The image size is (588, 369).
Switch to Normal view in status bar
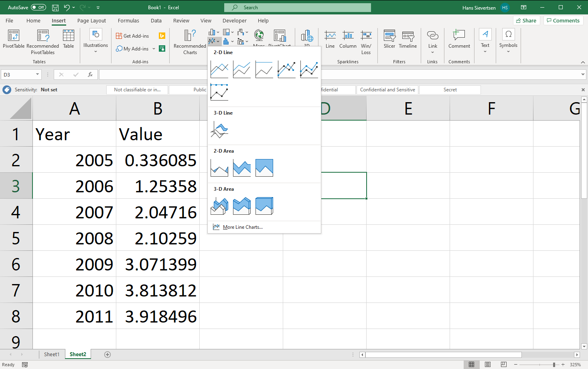tap(472, 365)
